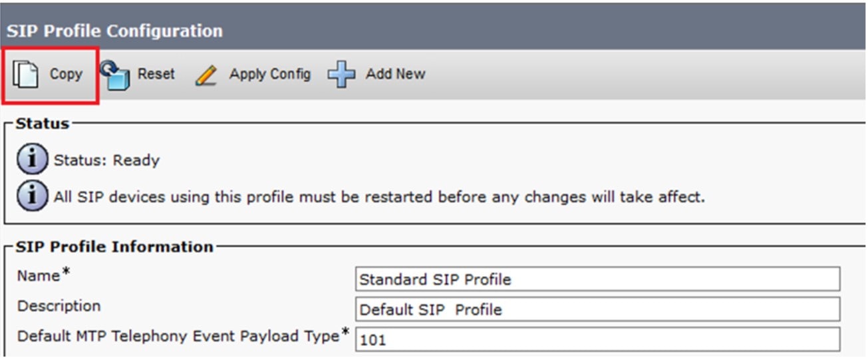
Task: Select the Apply Config label
Action: pos(269,74)
